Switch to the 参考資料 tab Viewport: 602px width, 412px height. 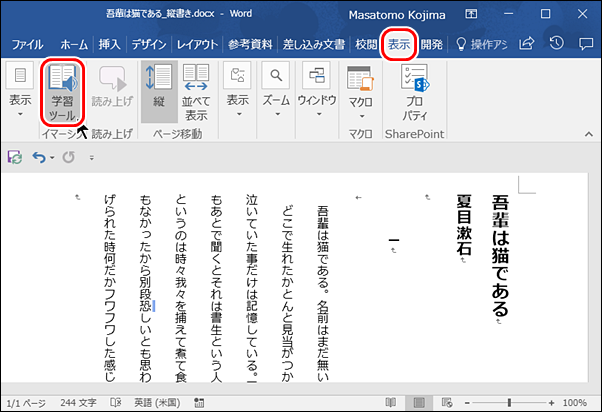(250, 45)
